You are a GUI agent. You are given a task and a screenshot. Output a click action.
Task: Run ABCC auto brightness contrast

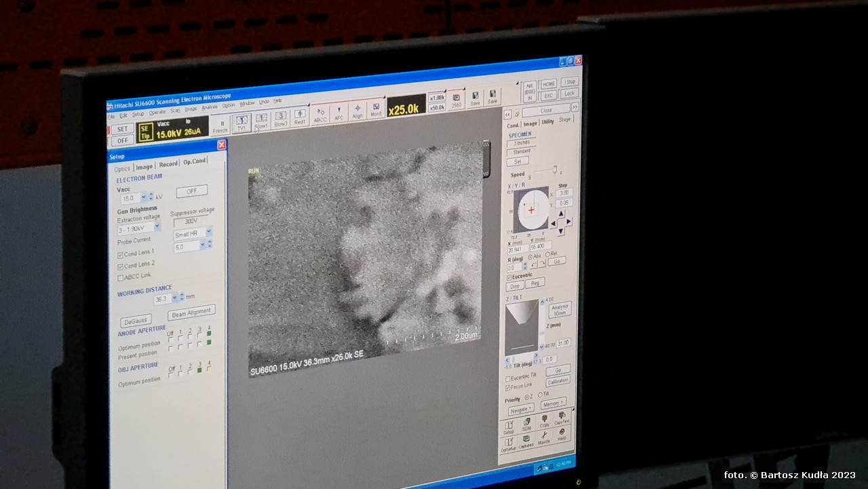click(319, 114)
